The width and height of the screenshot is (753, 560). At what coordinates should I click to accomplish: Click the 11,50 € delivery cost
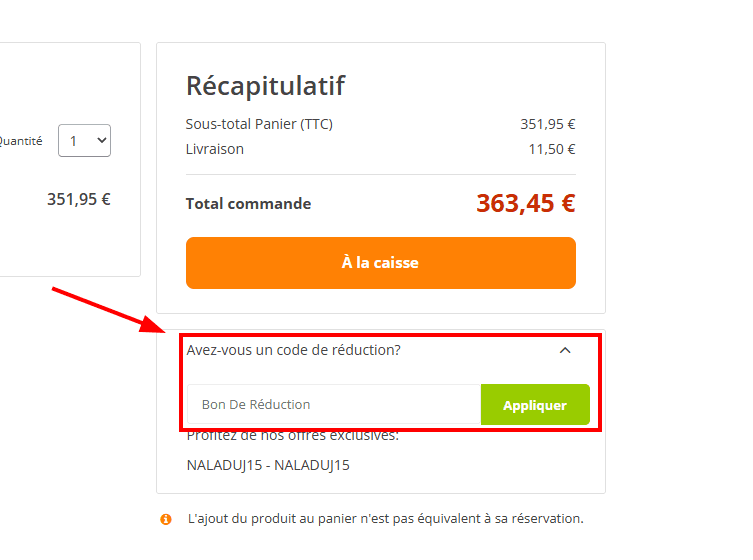click(551, 149)
